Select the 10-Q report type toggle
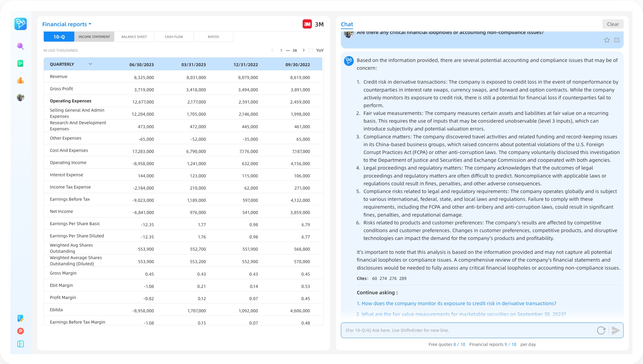The height and width of the screenshot is (364, 643). pyautogui.click(x=59, y=37)
